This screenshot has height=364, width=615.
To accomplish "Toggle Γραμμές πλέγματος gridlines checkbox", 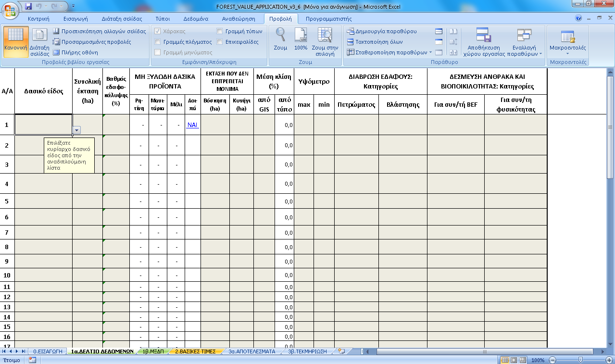I will (158, 42).
